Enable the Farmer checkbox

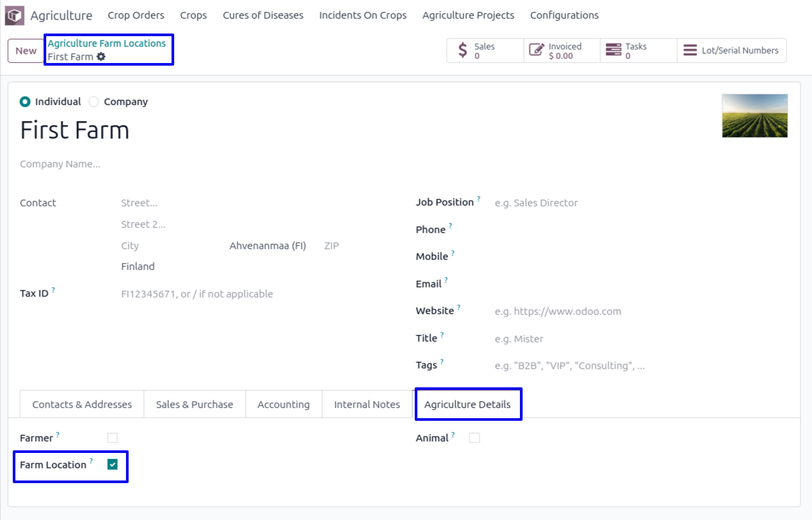(113, 438)
